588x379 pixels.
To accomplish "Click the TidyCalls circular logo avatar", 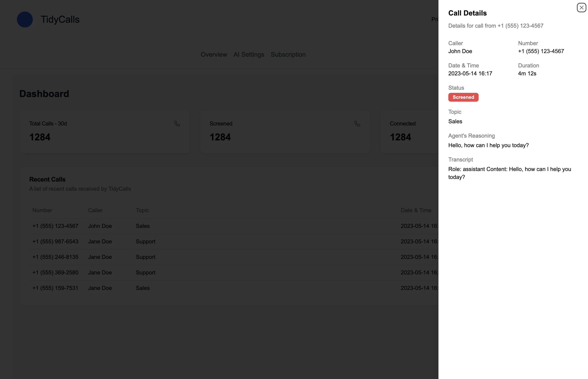I will tap(25, 19).
